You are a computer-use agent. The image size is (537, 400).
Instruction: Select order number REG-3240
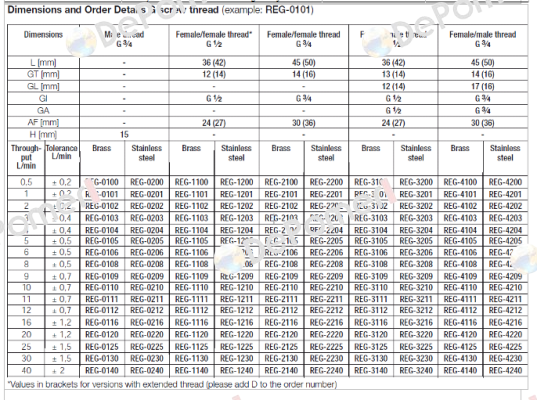click(416, 371)
